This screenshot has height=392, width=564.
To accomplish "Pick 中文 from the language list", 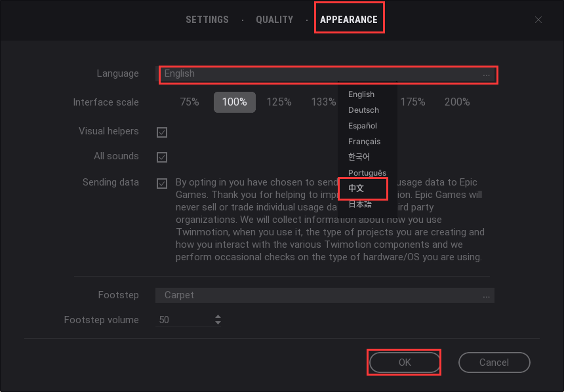I will pos(356,189).
